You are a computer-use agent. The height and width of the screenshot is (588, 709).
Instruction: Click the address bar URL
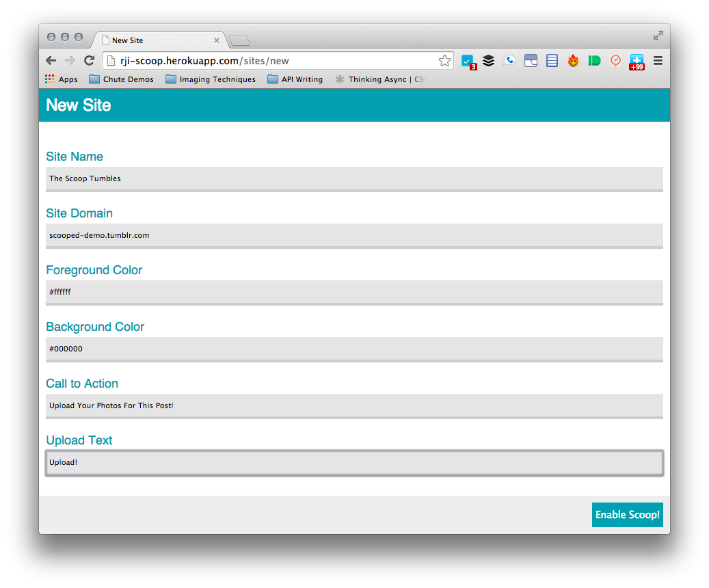204,61
